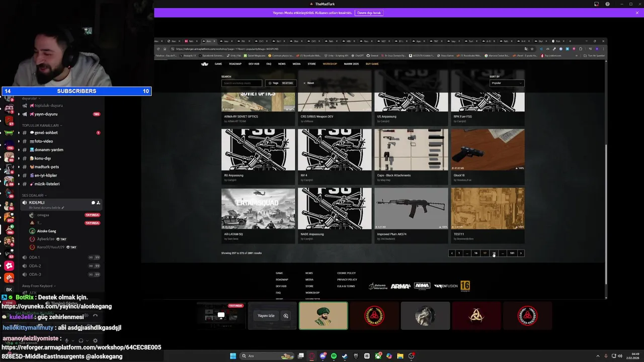Open the WORKSHOP menu item
The height and width of the screenshot is (362, 644).
(x=330, y=64)
